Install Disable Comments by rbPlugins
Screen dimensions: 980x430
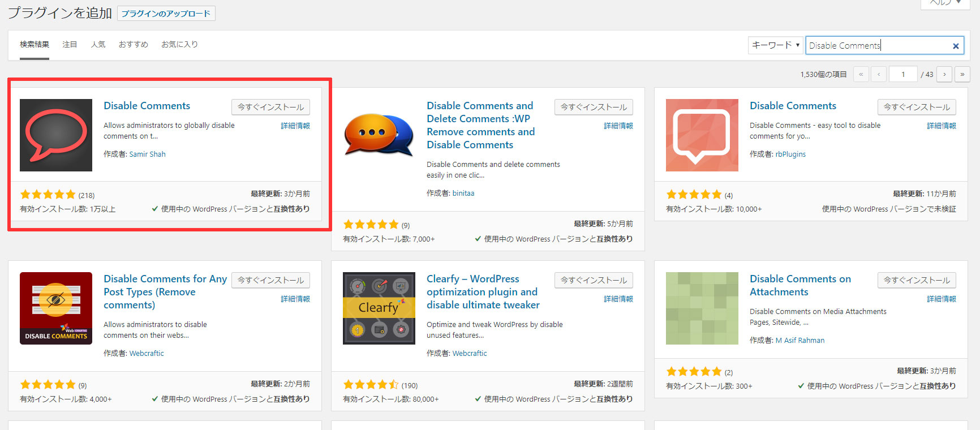(917, 107)
